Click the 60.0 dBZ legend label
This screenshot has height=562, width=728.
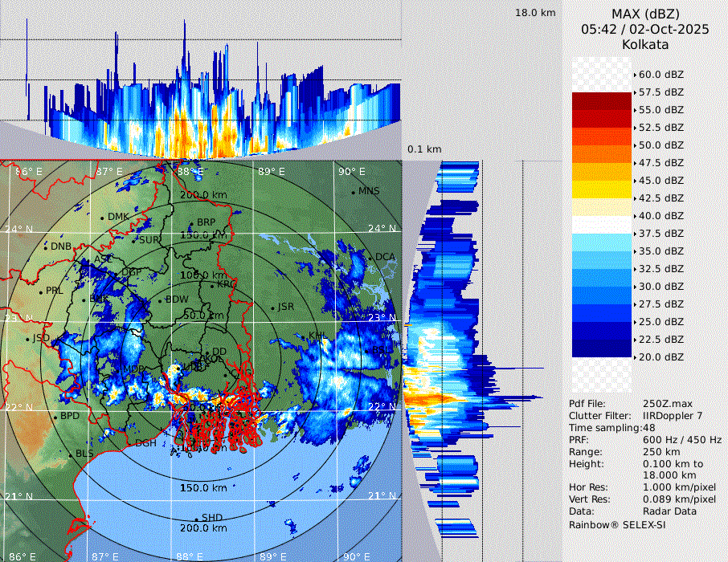[661, 74]
